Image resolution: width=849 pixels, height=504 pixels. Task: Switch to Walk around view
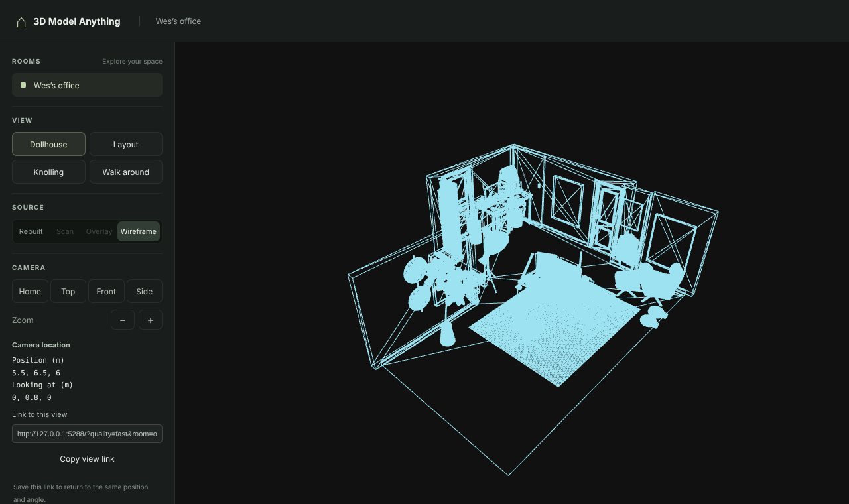(x=126, y=172)
